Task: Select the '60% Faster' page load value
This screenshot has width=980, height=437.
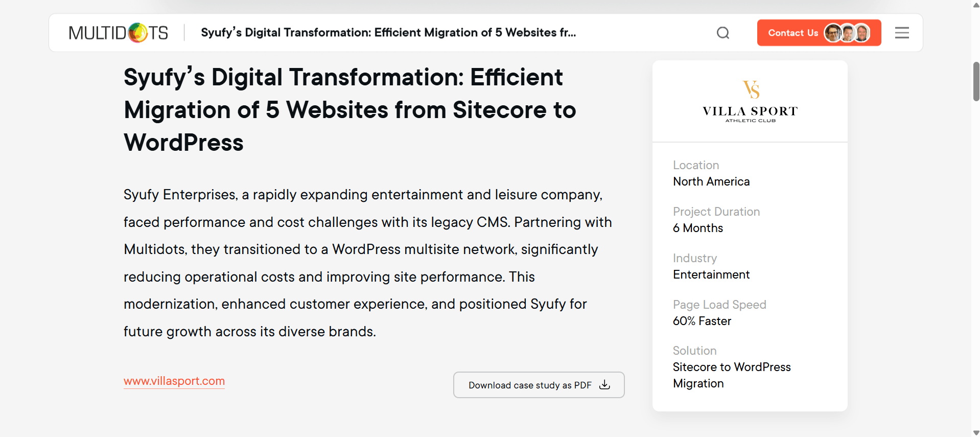Action: [702, 321]
